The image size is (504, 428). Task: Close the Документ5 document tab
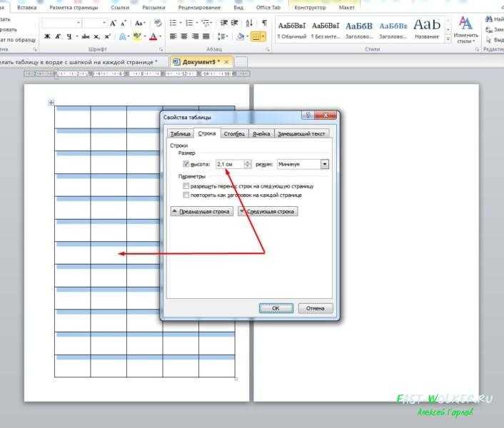[x=226, y=62]
